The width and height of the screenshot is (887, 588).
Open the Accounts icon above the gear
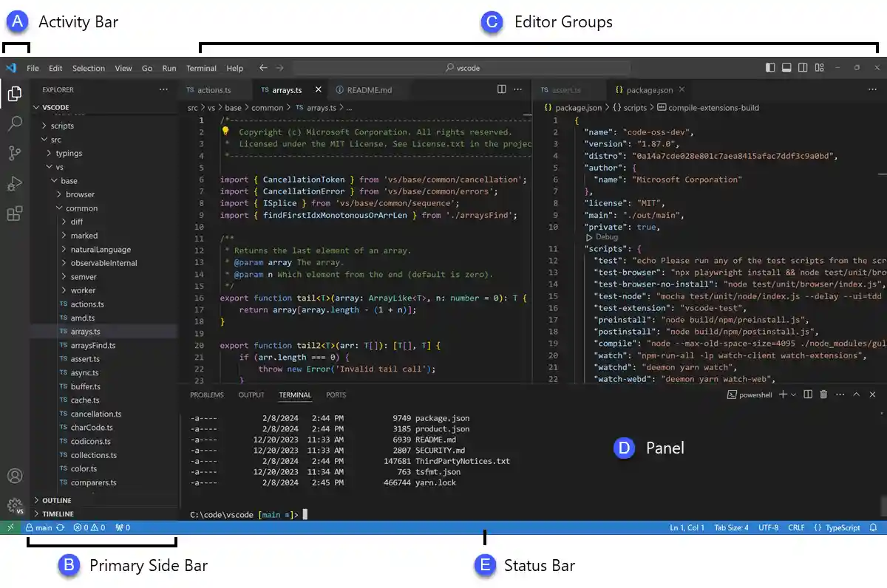point(16,476)
